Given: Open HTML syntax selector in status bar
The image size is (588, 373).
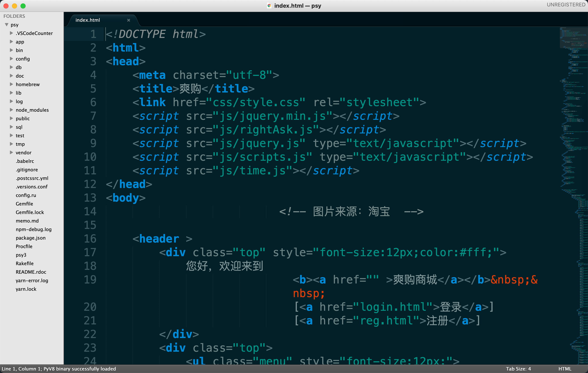Looking at the screenshot, I should 565,369.
